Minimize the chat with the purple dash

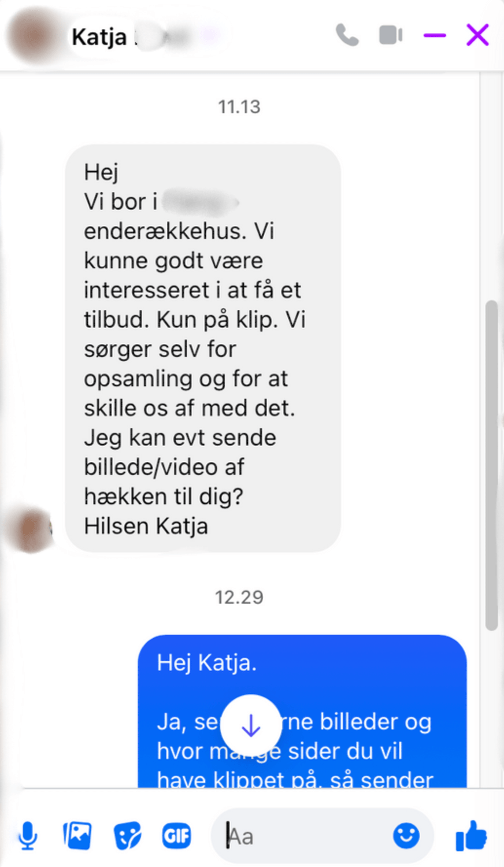coord(435,35)
